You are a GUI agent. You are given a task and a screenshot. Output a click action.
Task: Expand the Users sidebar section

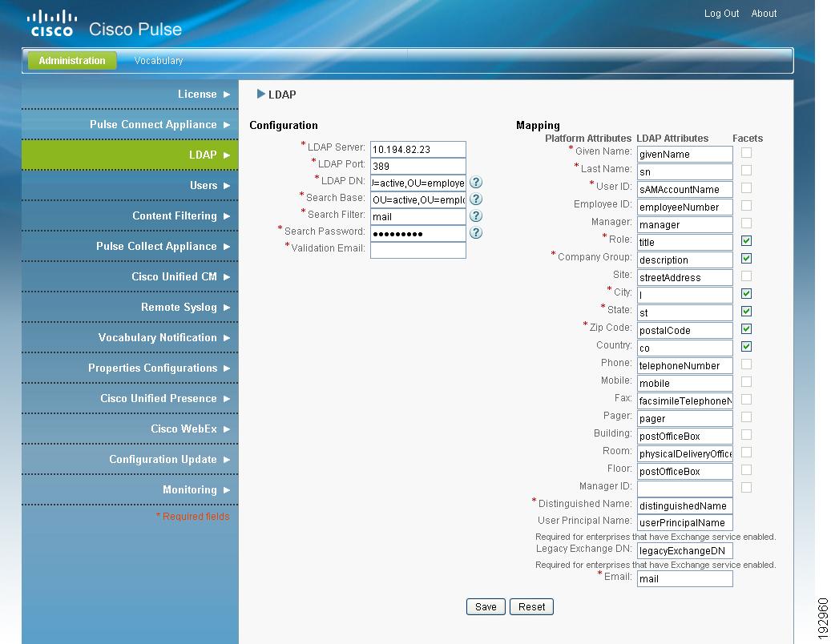point(227,185)
